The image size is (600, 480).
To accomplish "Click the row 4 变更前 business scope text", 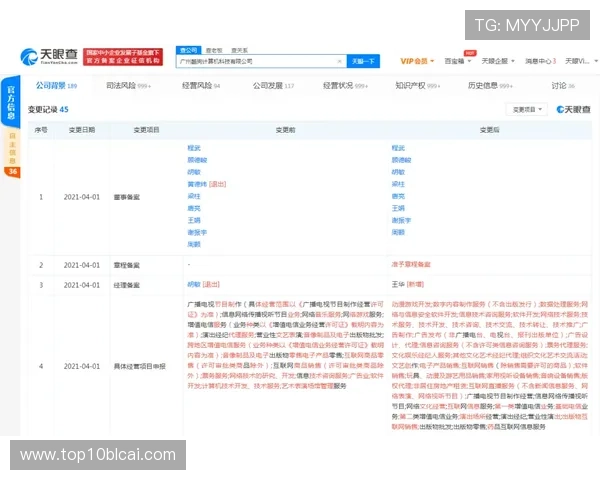I will coord(285,345).
